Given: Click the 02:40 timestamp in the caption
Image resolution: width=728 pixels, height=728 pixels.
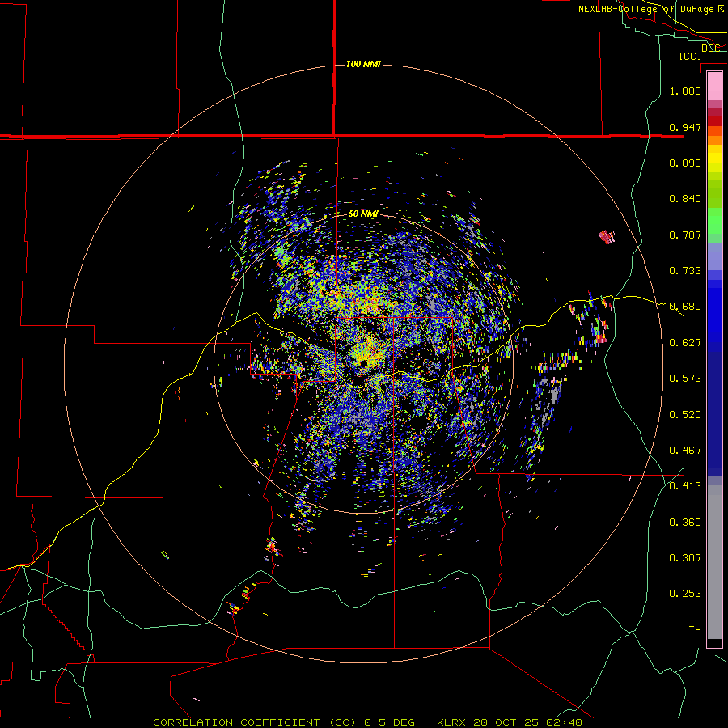Looking at the screenshot, I should [565, 722].
